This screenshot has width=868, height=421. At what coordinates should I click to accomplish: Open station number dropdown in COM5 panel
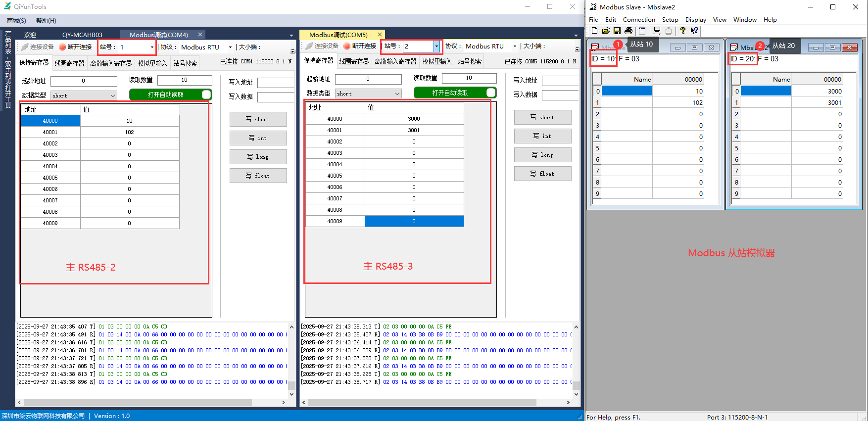pos(436,46)
